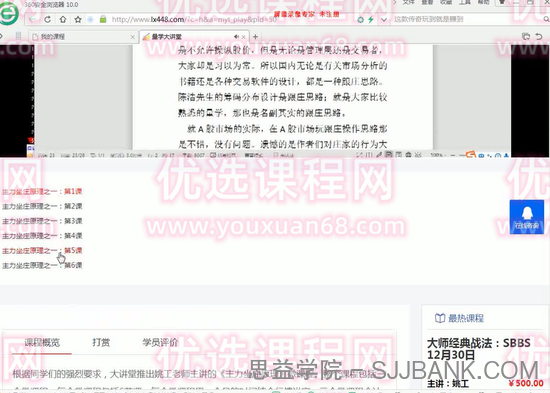Click the green gear icon in the address bar
This screenshot has height=393, width=550.
(x=360, y=20)
